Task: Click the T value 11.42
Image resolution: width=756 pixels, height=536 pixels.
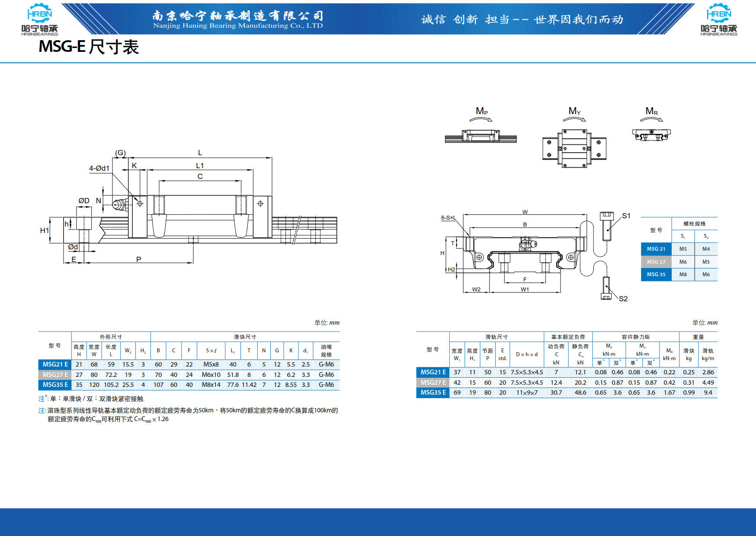Action: tap(249, 385)
